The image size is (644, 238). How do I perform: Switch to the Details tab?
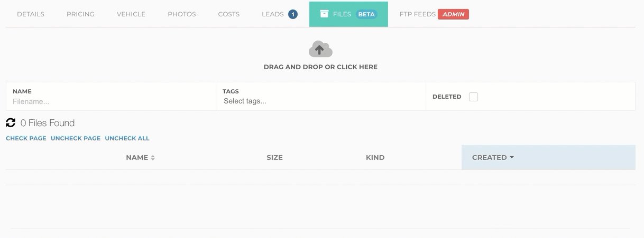(x=31, y=14)
